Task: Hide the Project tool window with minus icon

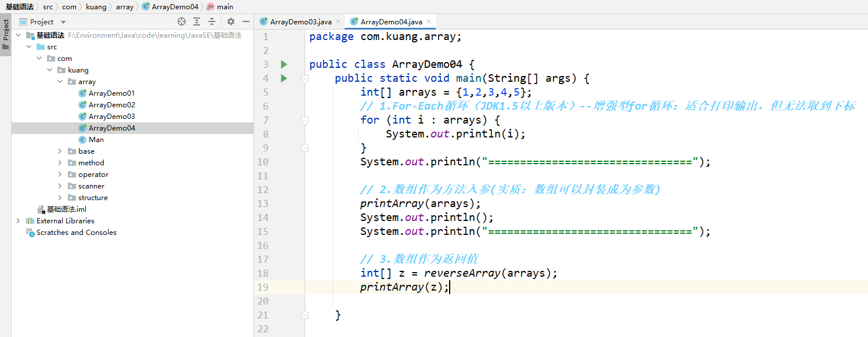Action: (x=246, y=21)
